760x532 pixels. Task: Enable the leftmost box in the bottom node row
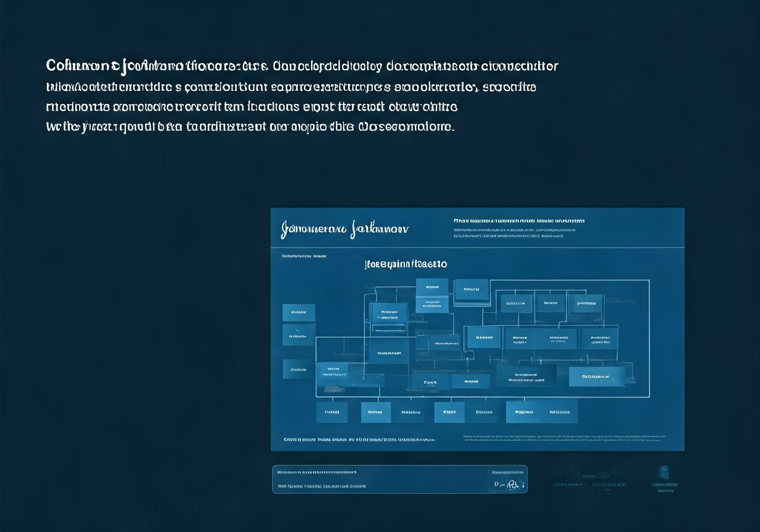coord(332,411)
